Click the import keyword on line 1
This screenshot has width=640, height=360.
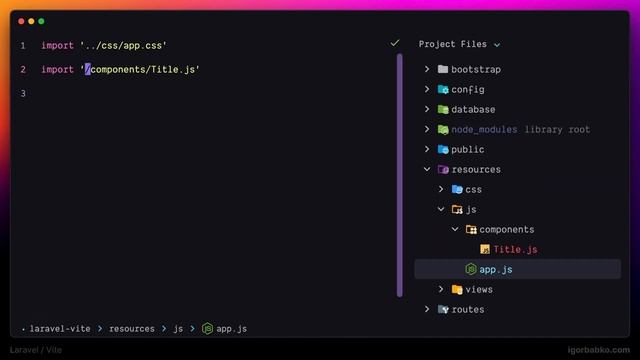pyautogui.click(x=57, y=45)
